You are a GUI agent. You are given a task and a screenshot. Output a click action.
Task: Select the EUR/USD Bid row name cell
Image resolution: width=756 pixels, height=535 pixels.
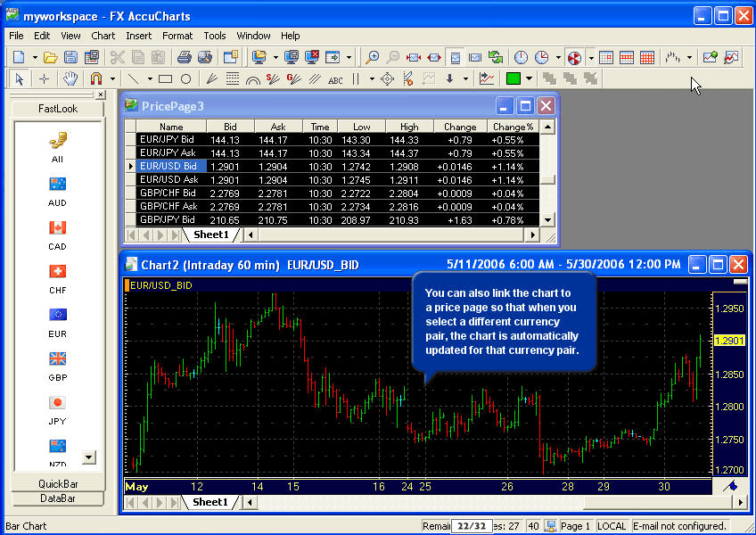coord(170,166)
